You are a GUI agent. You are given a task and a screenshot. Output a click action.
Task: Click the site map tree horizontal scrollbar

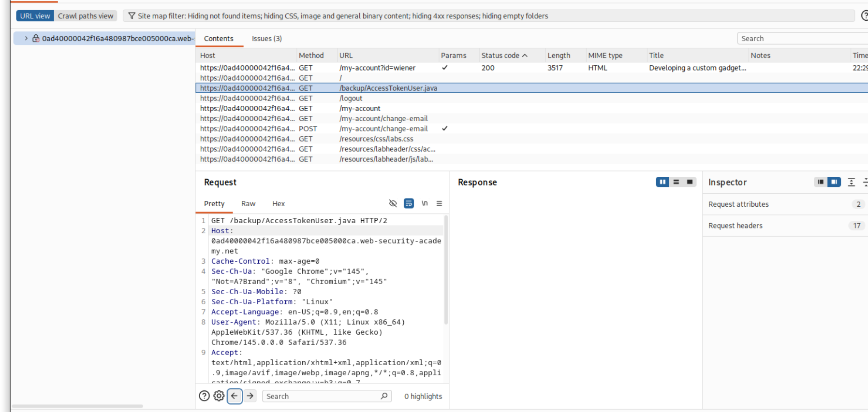77,406
